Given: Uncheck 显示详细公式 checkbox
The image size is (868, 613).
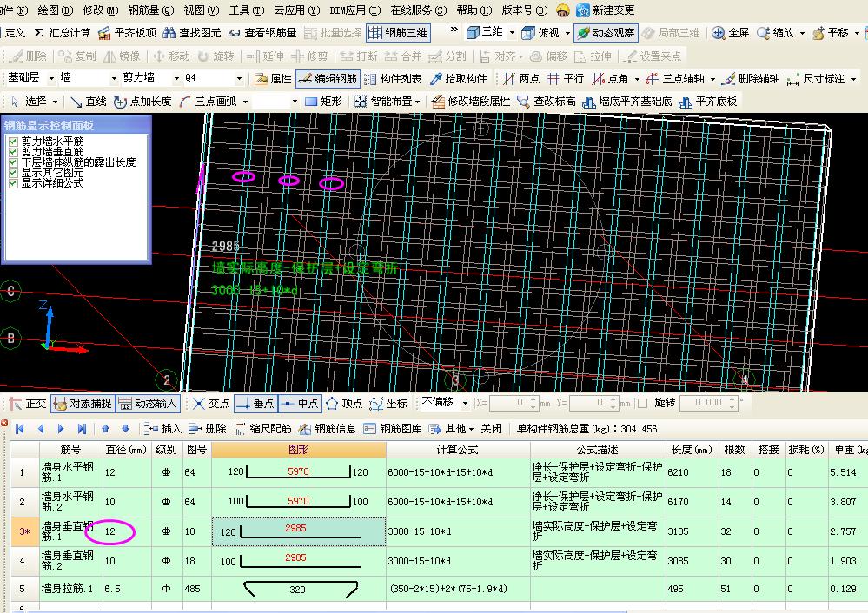Looking at the screenshot, I should coord(14,182).
